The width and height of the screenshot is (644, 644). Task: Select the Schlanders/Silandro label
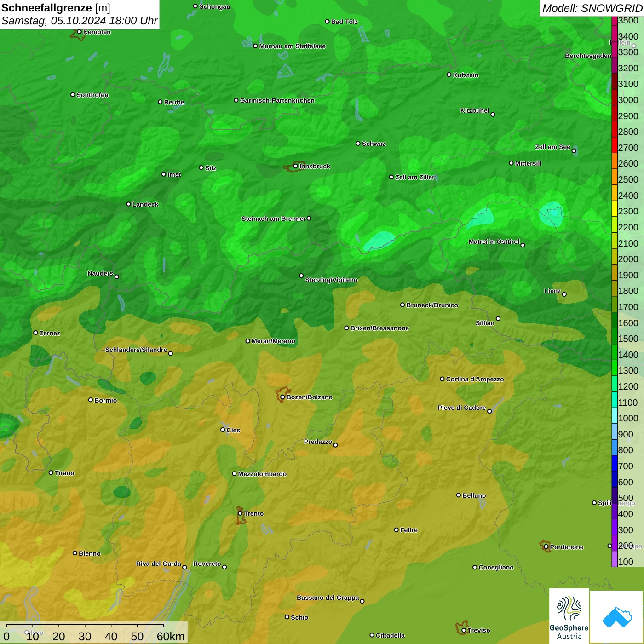coord(136,350)
